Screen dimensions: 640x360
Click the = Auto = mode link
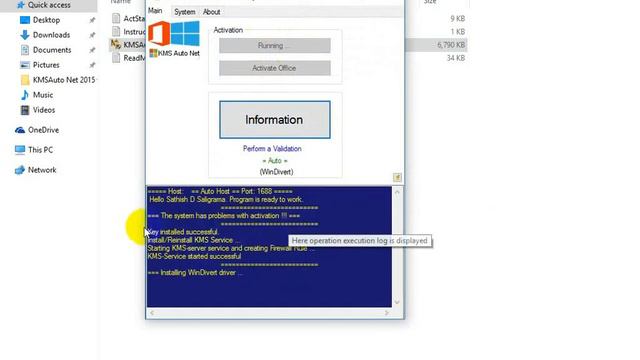[x=275, y=160]
